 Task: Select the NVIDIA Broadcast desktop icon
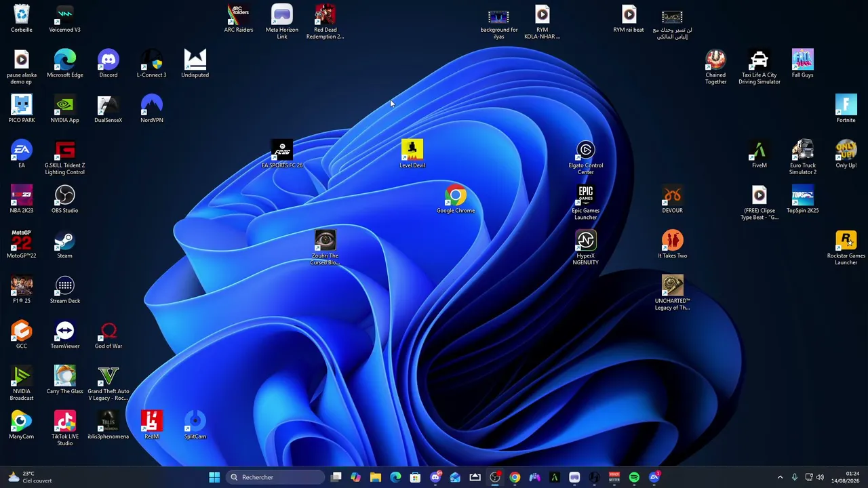22,384
